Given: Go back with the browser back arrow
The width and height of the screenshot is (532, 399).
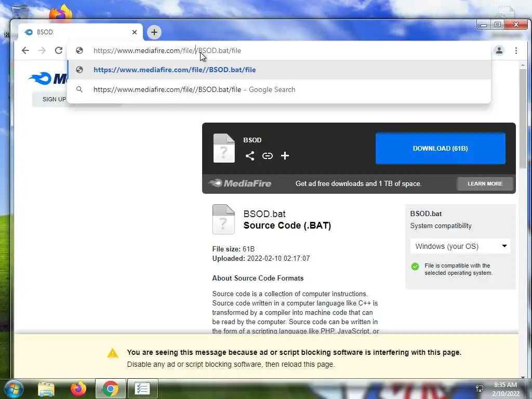Looking at the screenshot, I should (x=25, y=50).
